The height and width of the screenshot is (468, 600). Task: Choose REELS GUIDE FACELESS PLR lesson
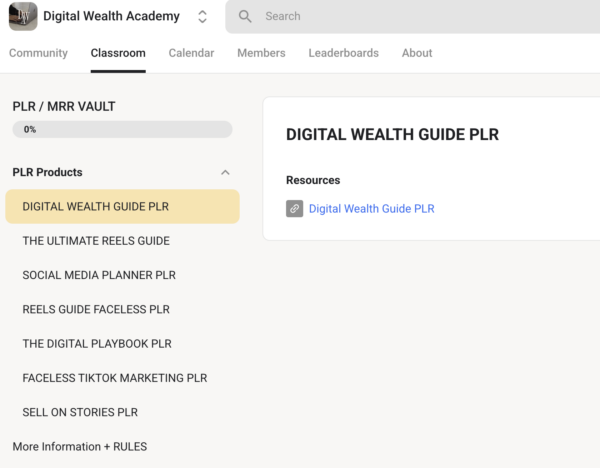click(x=96, y=309)
